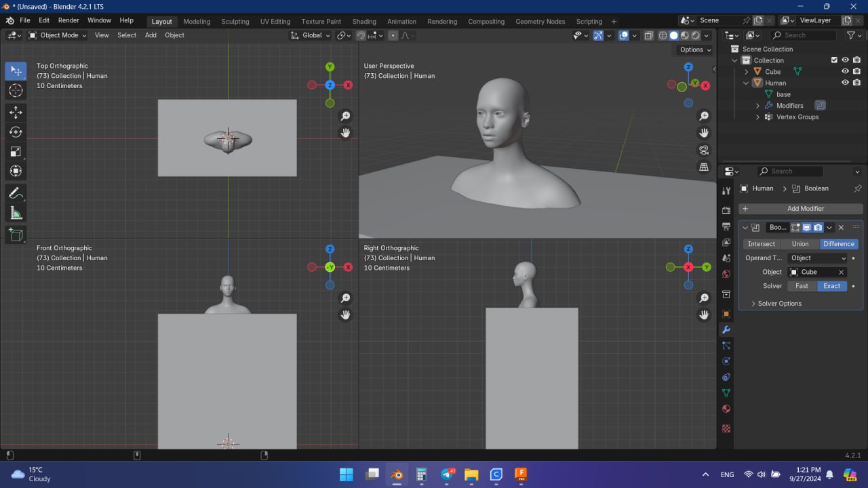
Task: Open the Object properties tab
Action: pos(726,314)
